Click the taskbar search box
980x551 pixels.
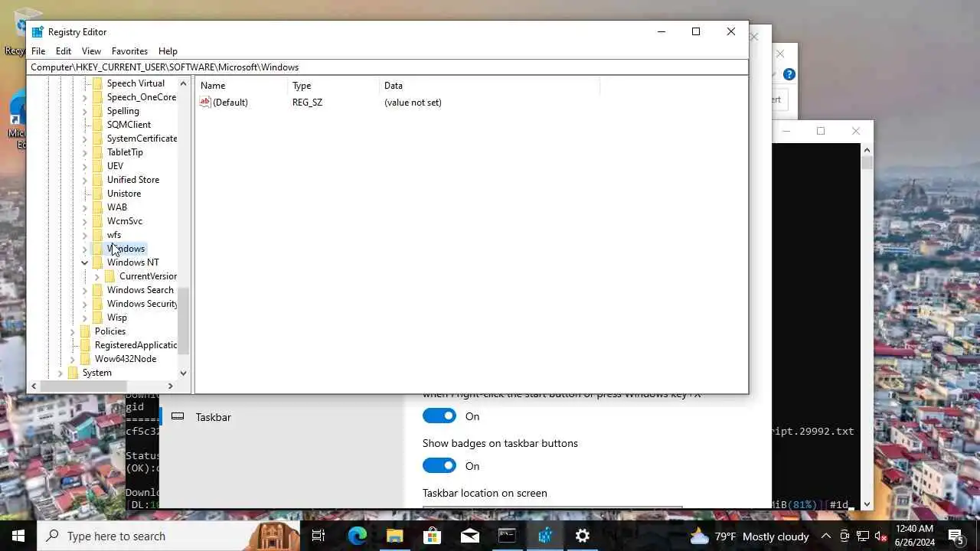tap(168, 536)
